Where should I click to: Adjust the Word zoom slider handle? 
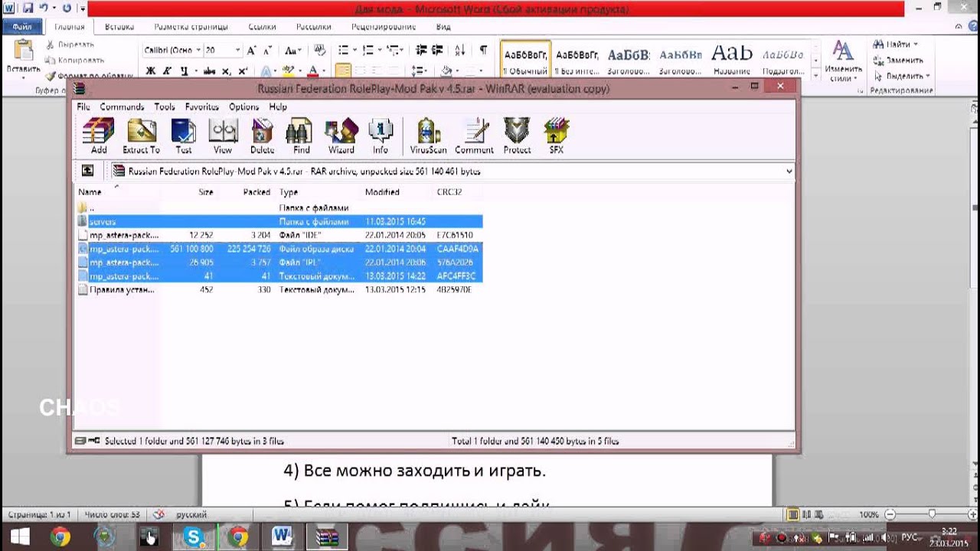point(932,515)
